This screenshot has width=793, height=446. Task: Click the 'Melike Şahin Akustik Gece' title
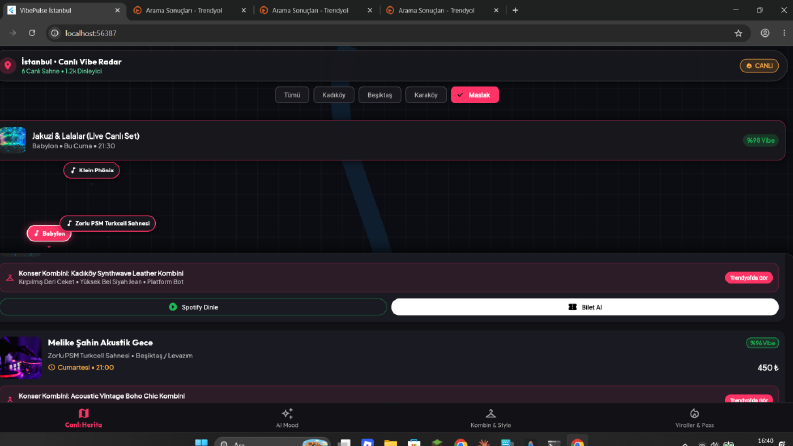[100, 342]
